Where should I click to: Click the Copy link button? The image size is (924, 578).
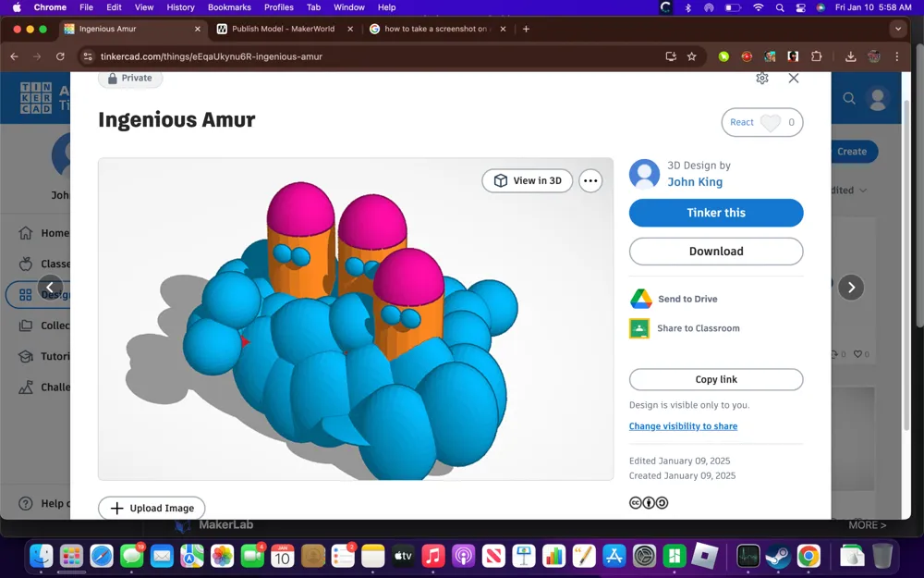716,379
